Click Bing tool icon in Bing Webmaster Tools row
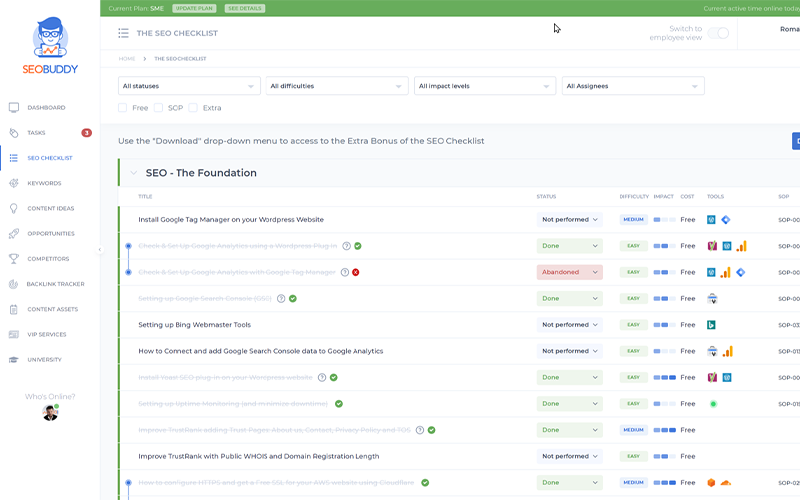The height and width of the screenshot is (500, 800). (711, 325)
